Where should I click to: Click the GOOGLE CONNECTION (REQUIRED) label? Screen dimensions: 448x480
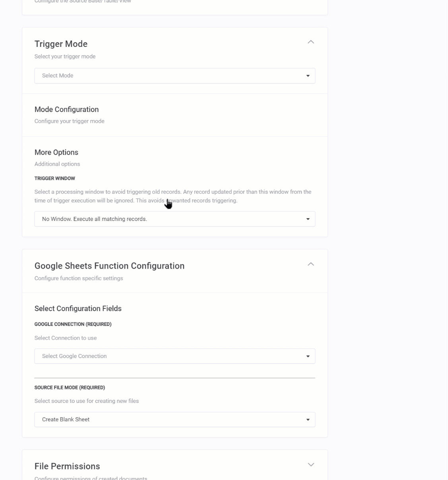73,324
